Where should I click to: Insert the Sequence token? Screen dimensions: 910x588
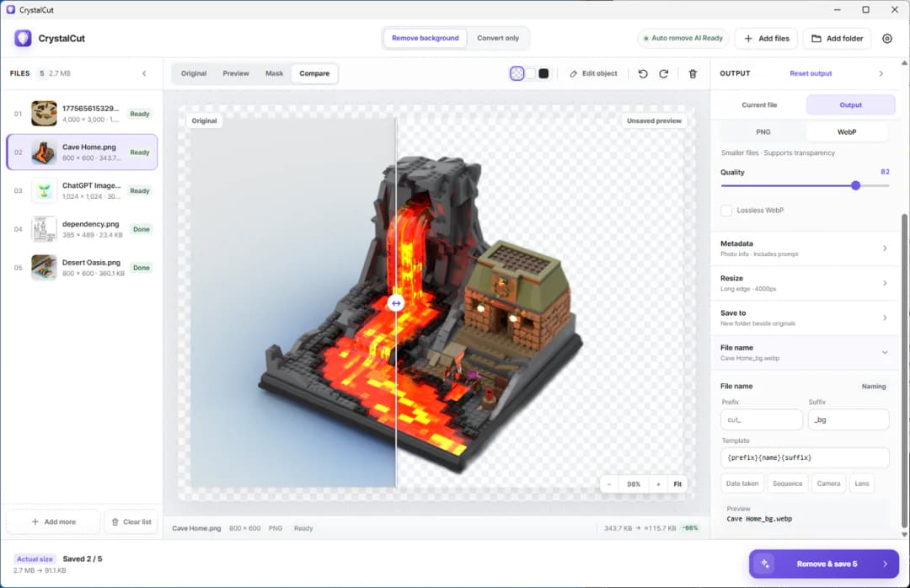(787, 484)
